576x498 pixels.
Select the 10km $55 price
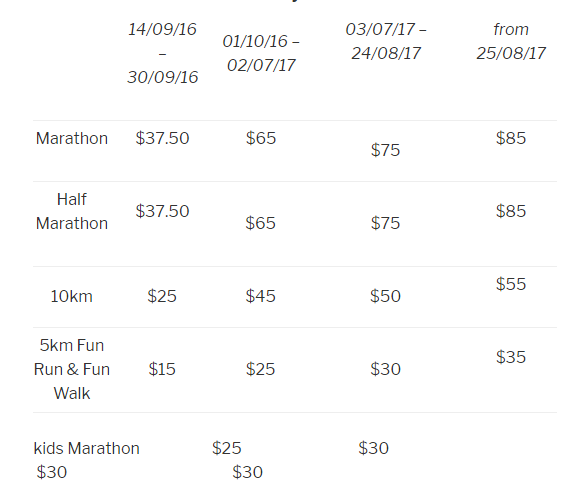tap(511, 284)
